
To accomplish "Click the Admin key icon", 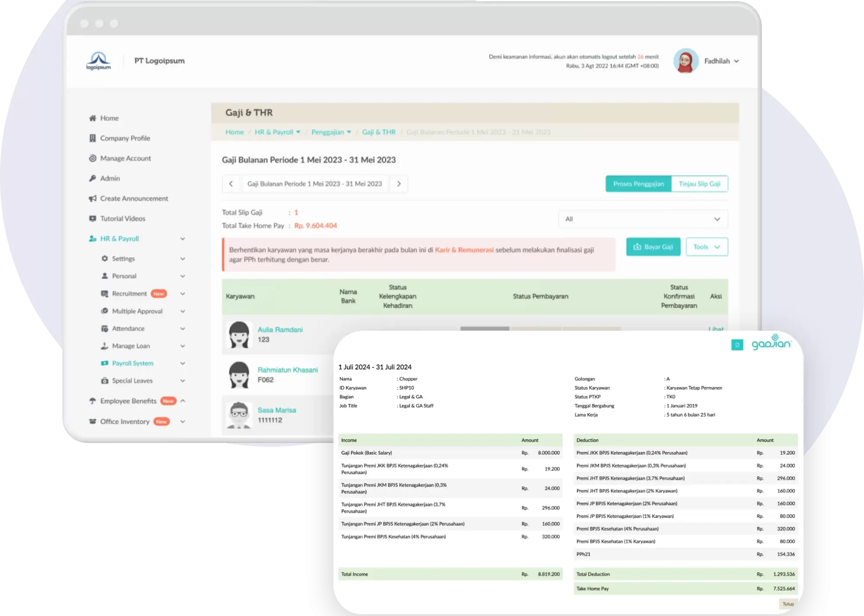I will coord(92,178).
